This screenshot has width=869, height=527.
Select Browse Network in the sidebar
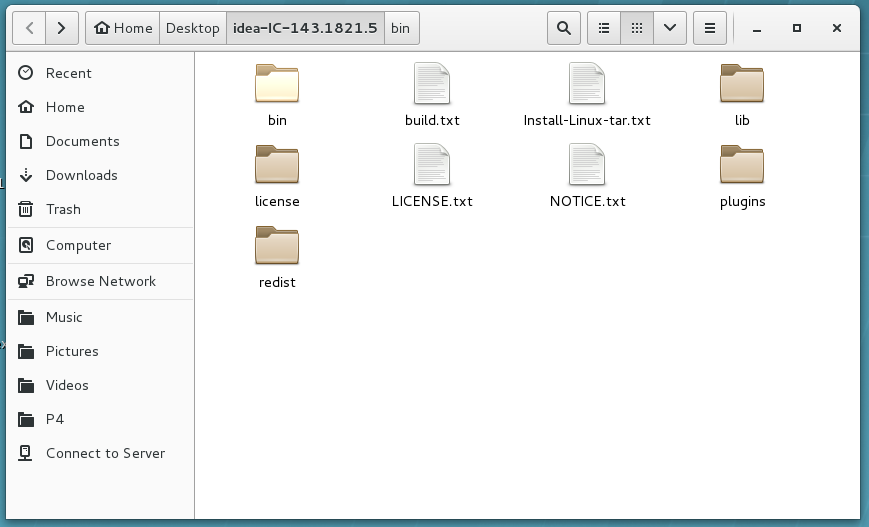[100, 281]
